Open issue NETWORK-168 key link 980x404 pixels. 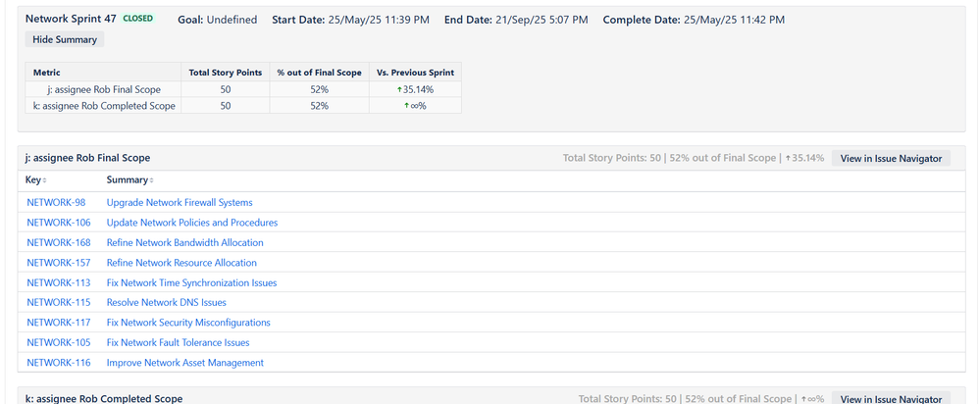point(58,242)
